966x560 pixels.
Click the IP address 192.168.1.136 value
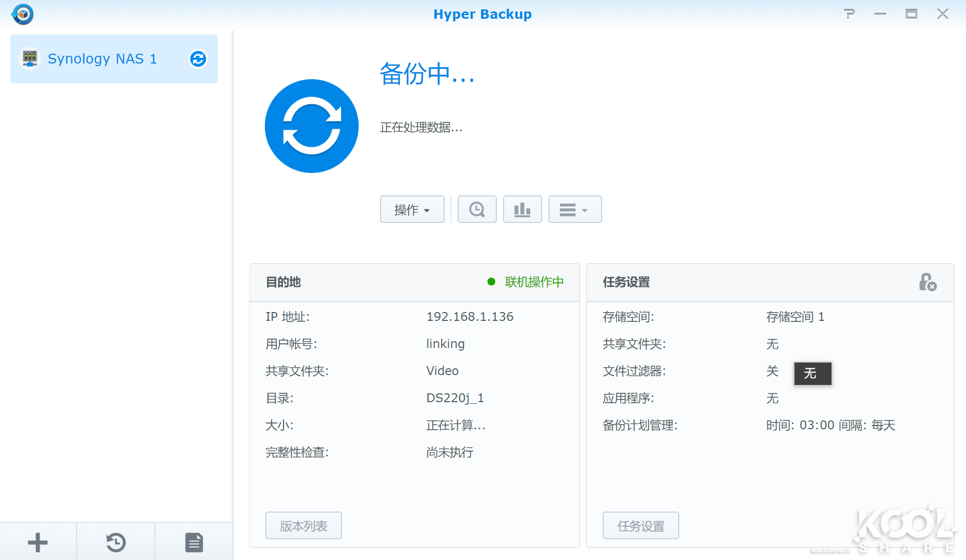[x=470, y=317]
